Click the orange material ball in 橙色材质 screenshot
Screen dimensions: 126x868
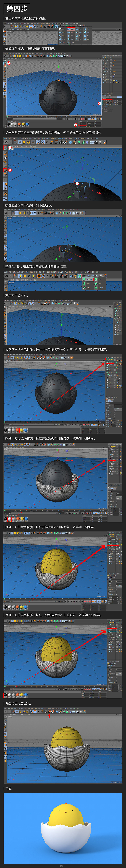click(18, 431)
